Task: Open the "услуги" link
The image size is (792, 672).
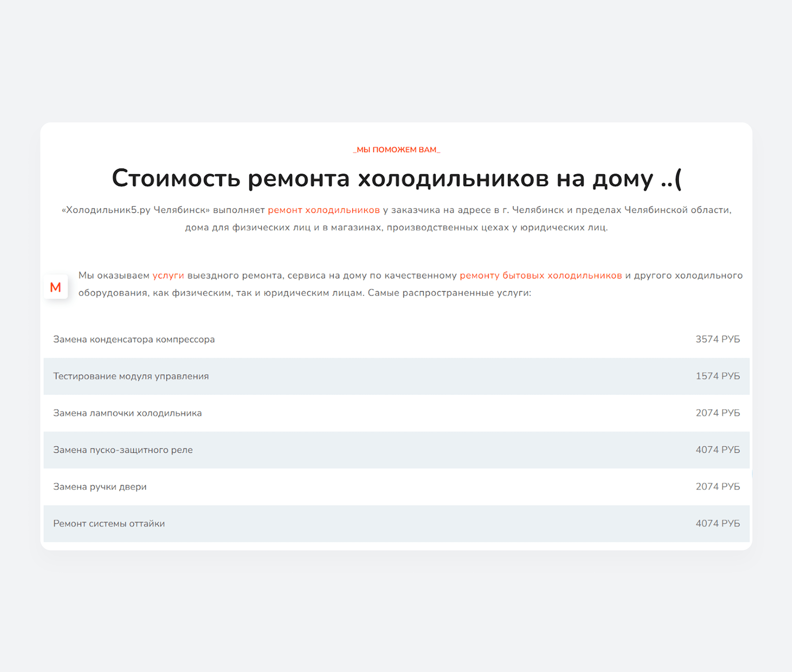Action: point(168,275)
